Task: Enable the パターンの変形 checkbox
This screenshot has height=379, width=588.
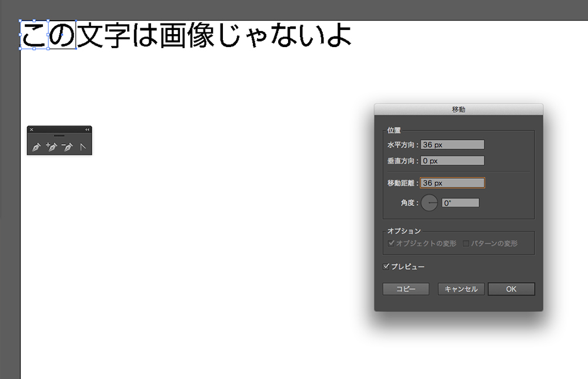Action: click(466, 243)
